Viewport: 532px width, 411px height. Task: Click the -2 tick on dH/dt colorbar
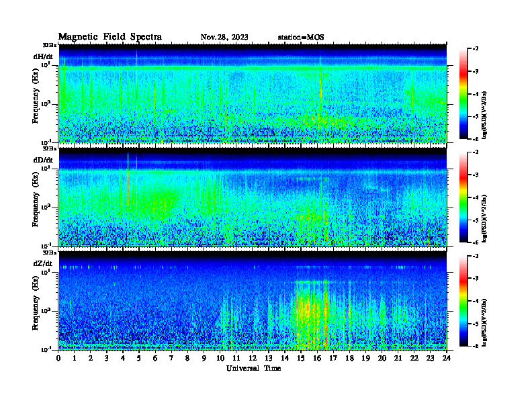coord(476,49)
